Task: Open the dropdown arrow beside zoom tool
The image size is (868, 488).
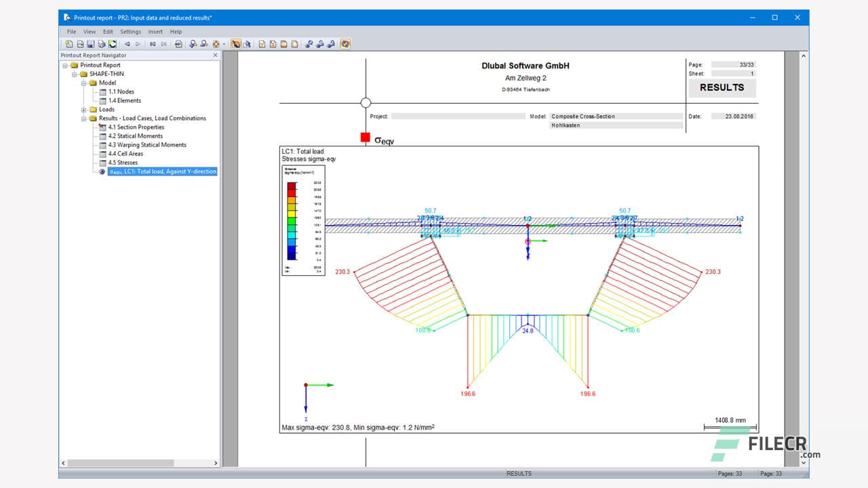Action: pyautogui.click(x=224, y=44)
